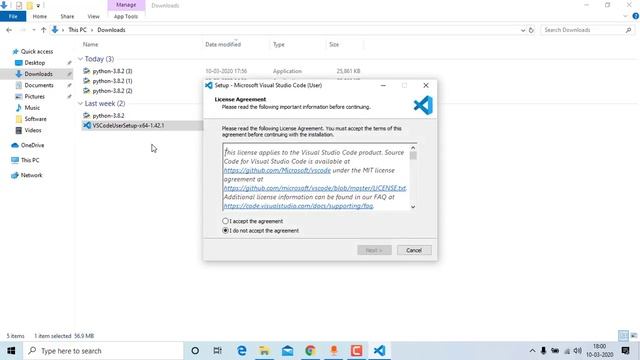This screenshot has height=360, width=640.
Task: Click license text scrollbar up arrow
Action: 413,148
